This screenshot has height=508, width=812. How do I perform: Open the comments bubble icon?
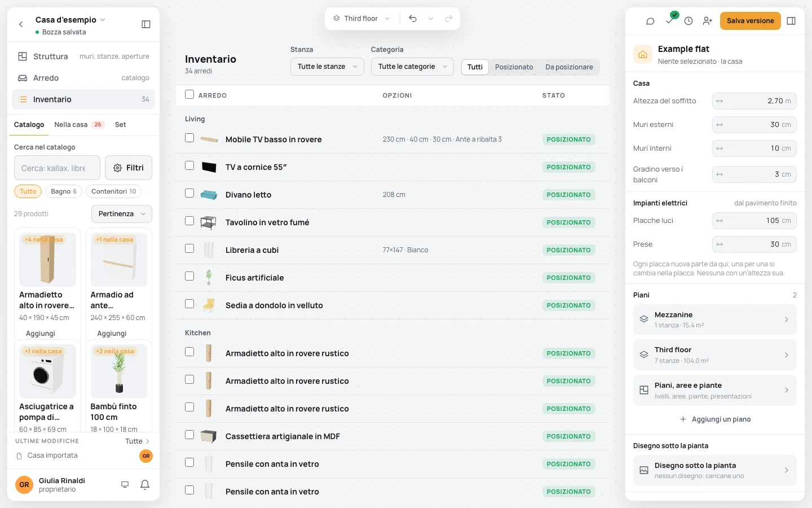650,21
